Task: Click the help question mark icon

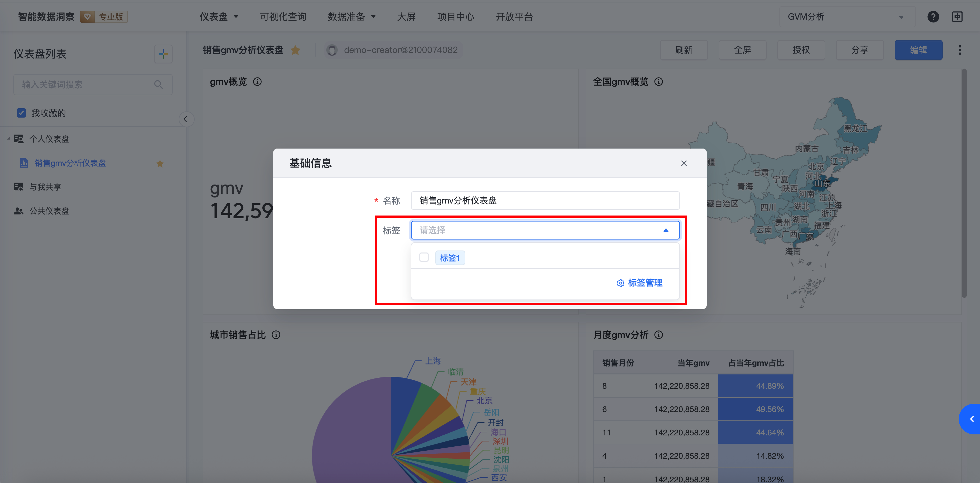Action: (x=933, y=17)
